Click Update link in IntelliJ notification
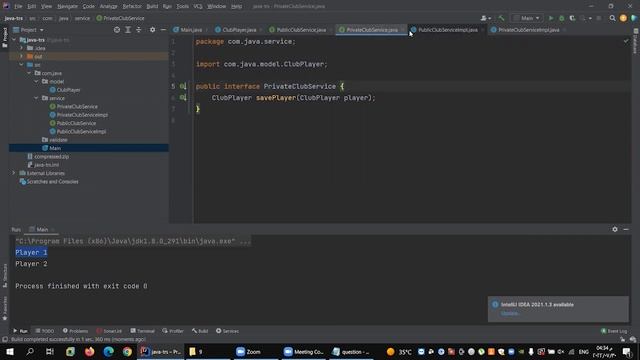The width and height of the screenshot is (640, 360). click(510, 313)
